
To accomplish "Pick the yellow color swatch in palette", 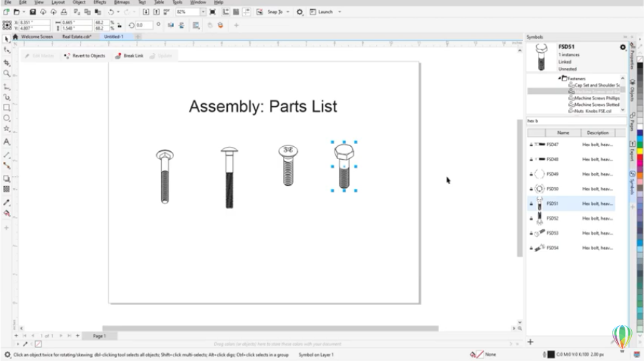I will (640, 151).
